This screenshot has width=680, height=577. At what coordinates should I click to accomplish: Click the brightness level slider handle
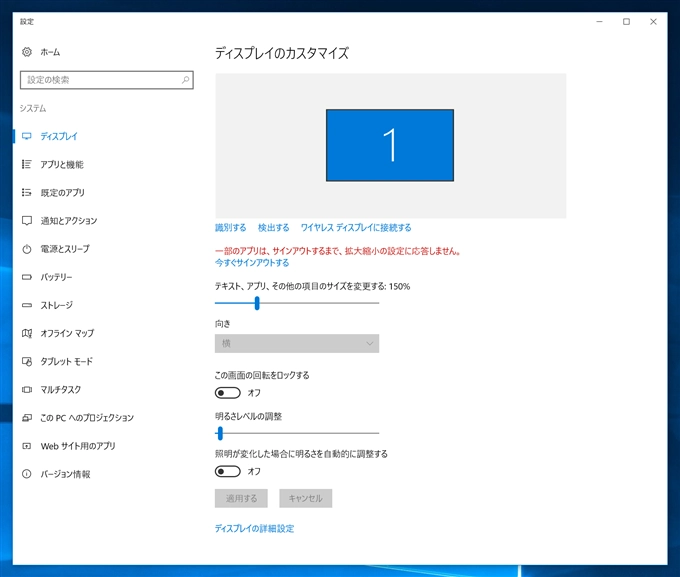point(220,433)
